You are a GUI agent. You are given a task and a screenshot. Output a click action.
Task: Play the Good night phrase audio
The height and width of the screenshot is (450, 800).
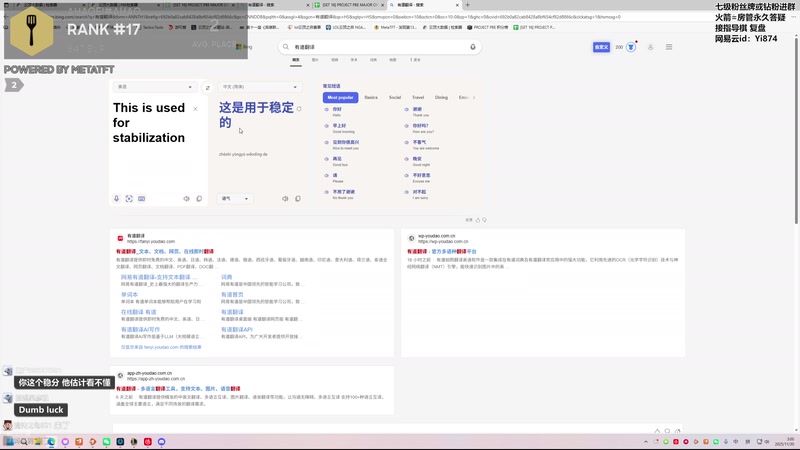pos(407,159)
